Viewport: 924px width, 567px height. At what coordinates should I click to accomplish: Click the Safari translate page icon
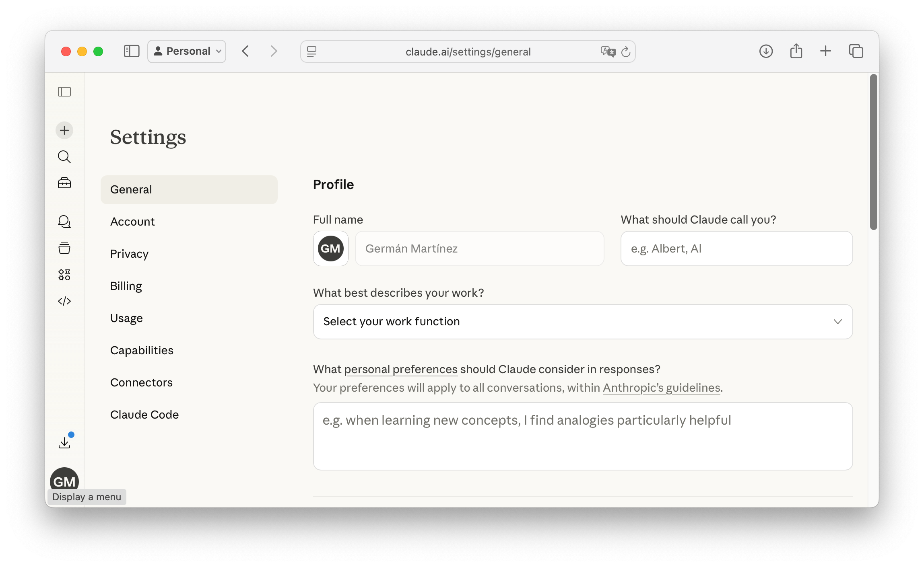point(608,51)
